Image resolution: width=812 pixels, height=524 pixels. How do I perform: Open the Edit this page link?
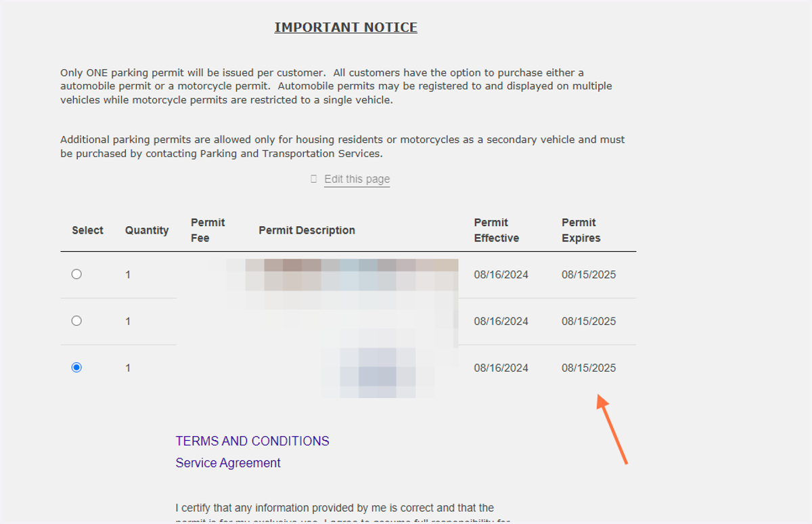[x=357, y=179]
